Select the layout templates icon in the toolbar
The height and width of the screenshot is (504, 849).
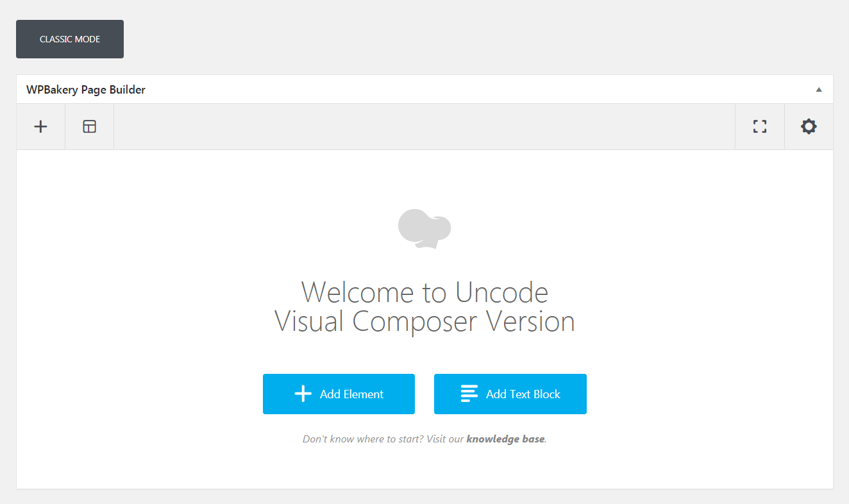click(x=89, y=126)
